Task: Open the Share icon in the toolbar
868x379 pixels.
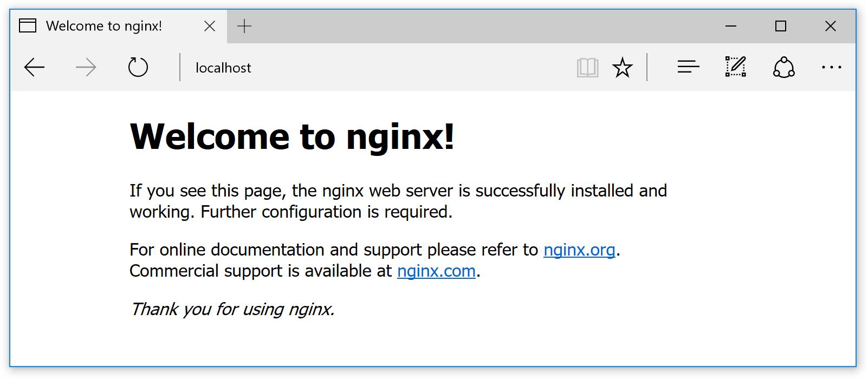Action: [784, 67]
